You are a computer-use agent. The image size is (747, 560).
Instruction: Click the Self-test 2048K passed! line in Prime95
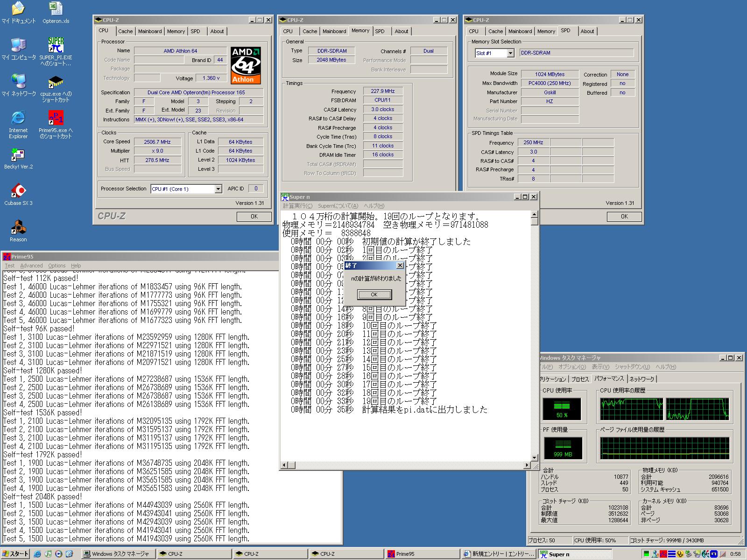tap(42, 497)
